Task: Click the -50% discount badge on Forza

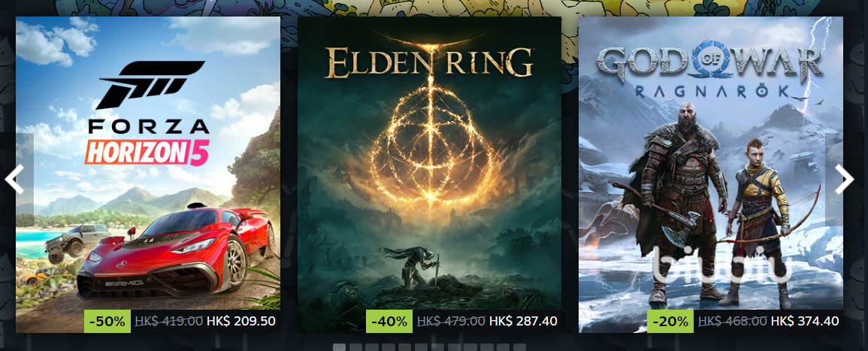Action: pyautogui.click(x=107, y=321)
